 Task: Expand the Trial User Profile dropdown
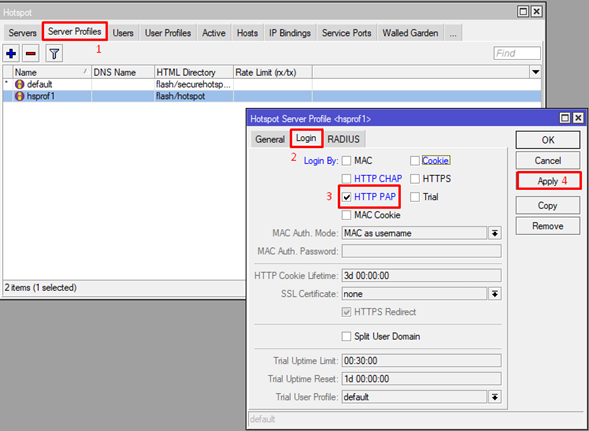tap(495, 397)
